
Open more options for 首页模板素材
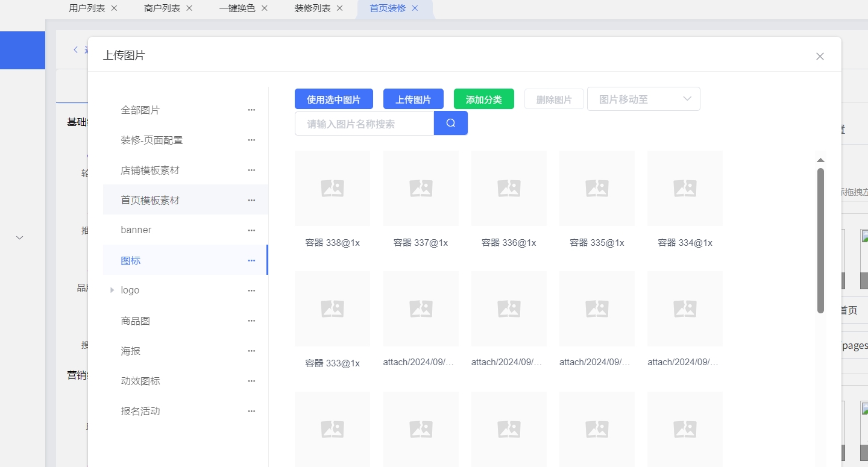tap(251, 200)
